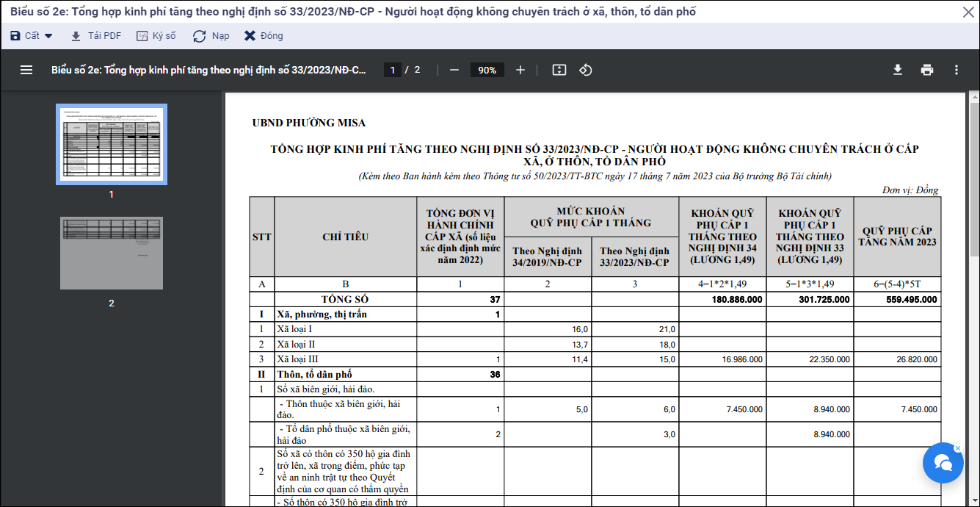The height and width of the screenshot is (507, 980).
Task: Click the Cất save button
Action: pyautogui.click(x=25, y=35)
